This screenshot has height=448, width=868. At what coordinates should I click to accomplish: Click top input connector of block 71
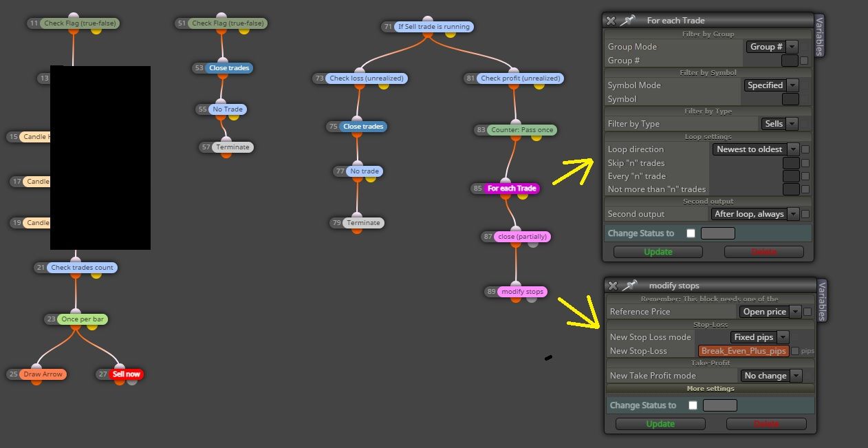[x=427, y=19]
